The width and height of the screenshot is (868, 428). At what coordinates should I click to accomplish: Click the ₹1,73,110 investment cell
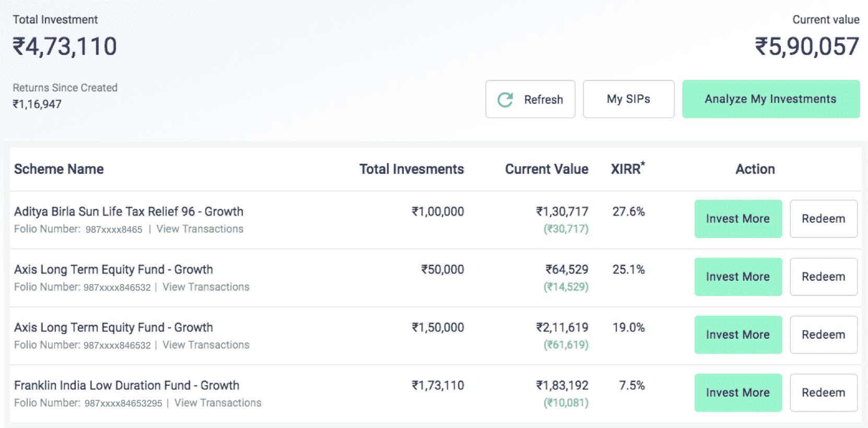coord(438,385)
